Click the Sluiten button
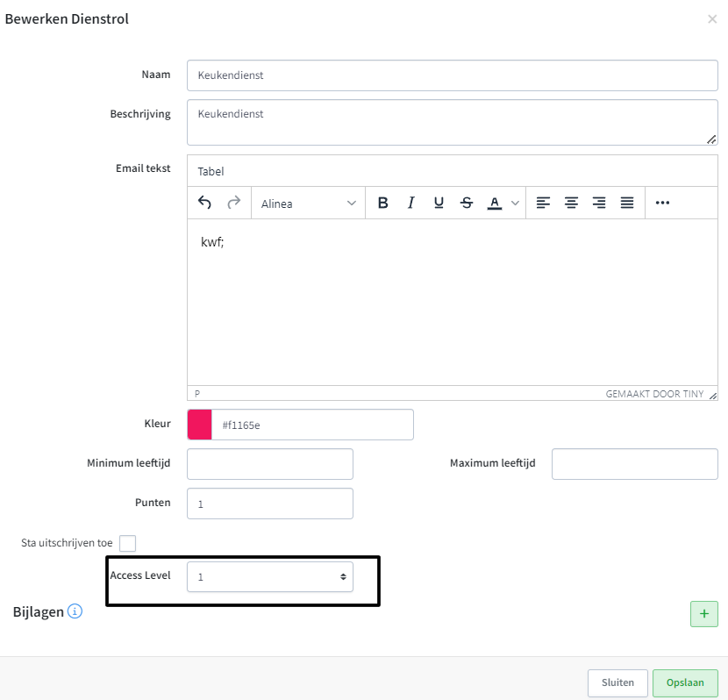 tap(617, 682)
